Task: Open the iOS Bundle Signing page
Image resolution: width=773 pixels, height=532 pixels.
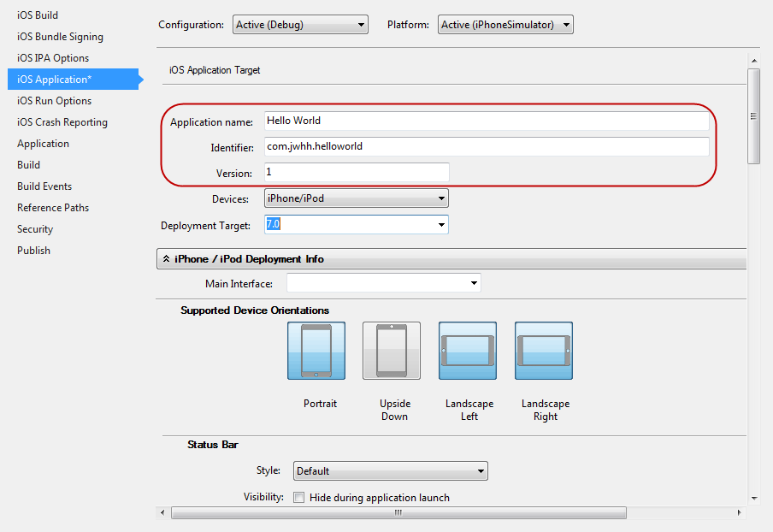Action: tap(60, 37)
